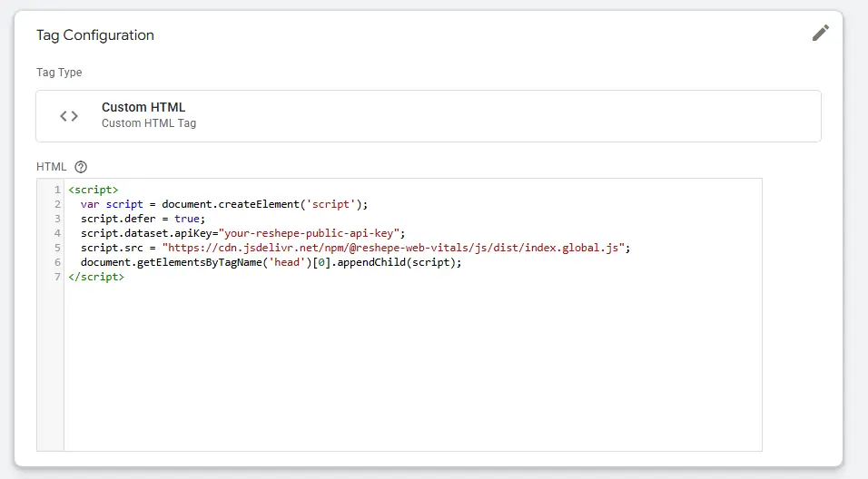Click the getElementsByTagName('head') line
The height and width of the screenshot is (479, 868).
(271, 262)
